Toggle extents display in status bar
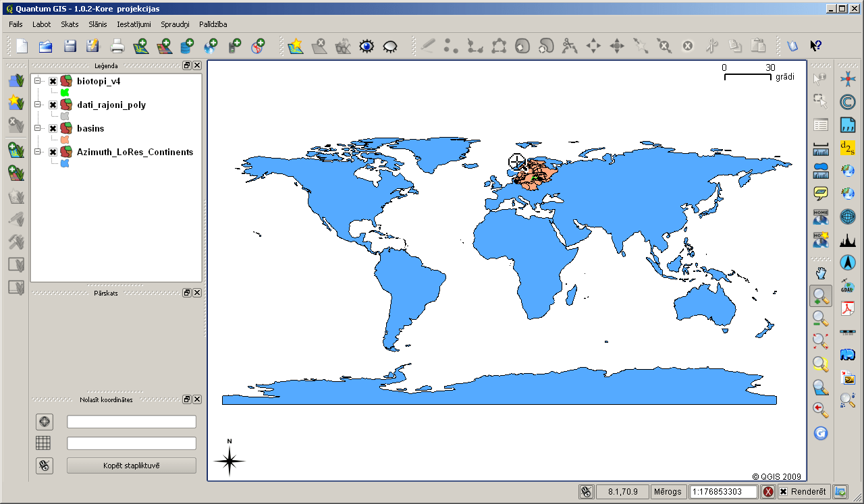The width and height of the screenshot is (864, 504). click(587, 492)
